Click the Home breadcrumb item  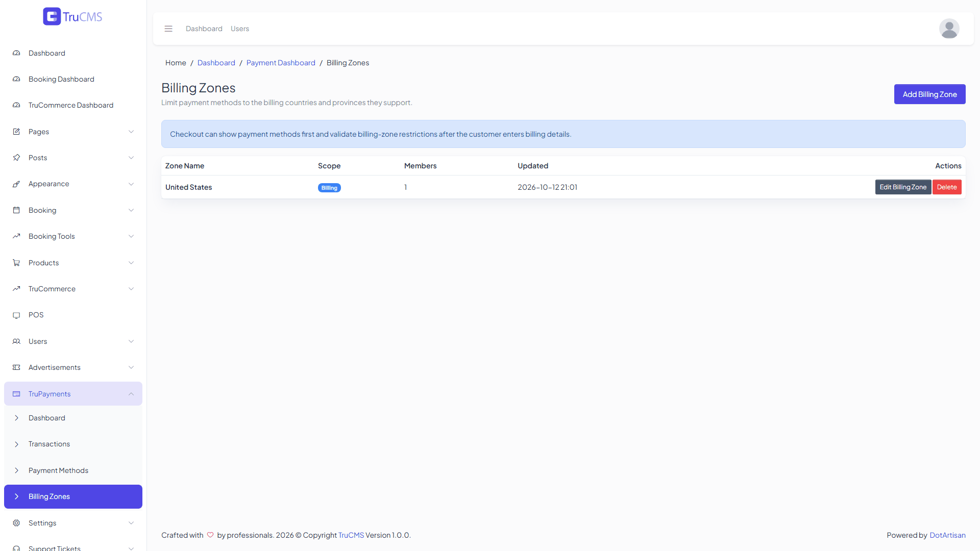[176, 63]
